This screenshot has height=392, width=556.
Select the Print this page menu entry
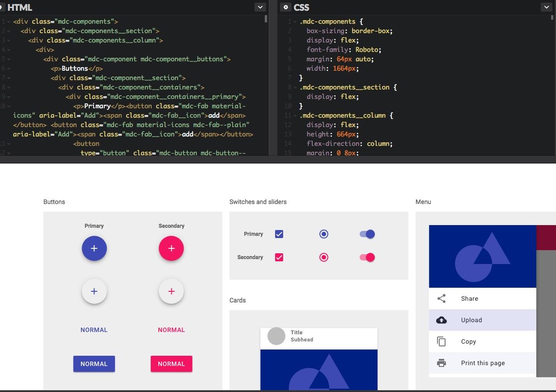click(483, 363)
